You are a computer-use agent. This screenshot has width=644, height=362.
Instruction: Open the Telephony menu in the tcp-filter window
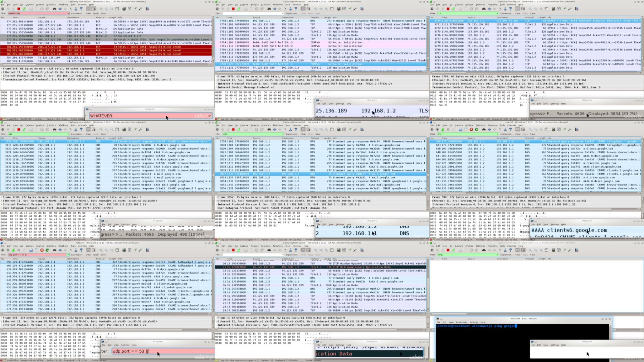click(492, 5)
